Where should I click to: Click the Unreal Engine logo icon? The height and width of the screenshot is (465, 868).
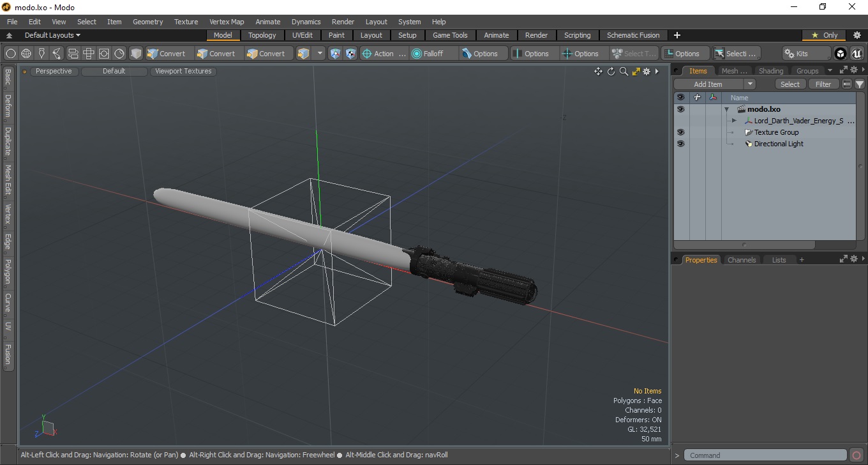[857, 54]
